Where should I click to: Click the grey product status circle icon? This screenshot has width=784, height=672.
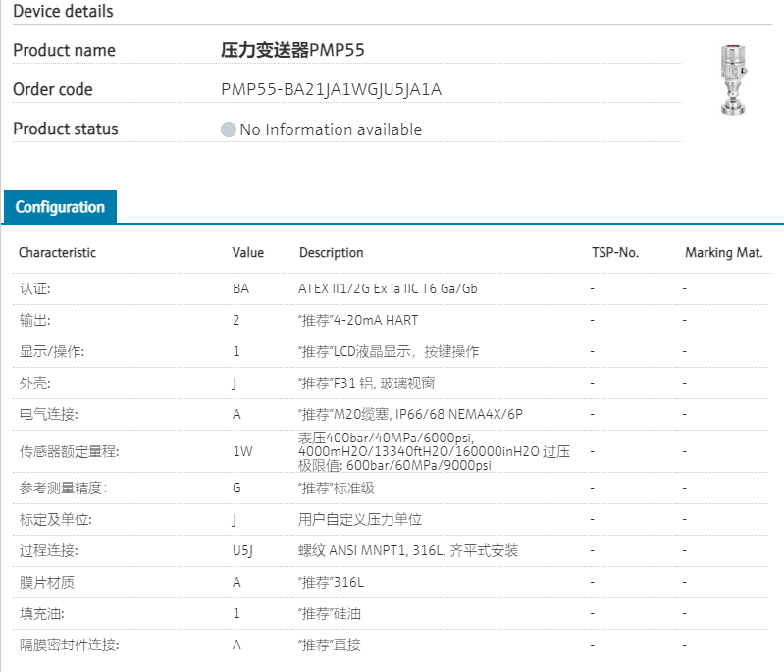229,129
